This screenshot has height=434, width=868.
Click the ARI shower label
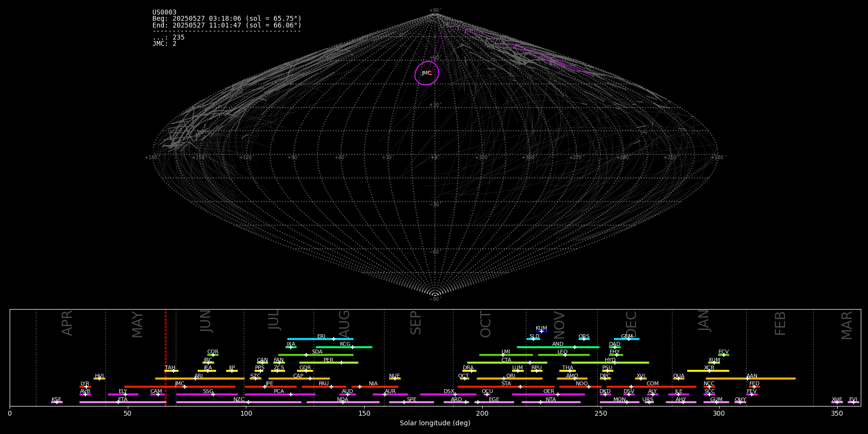(199, 376)
